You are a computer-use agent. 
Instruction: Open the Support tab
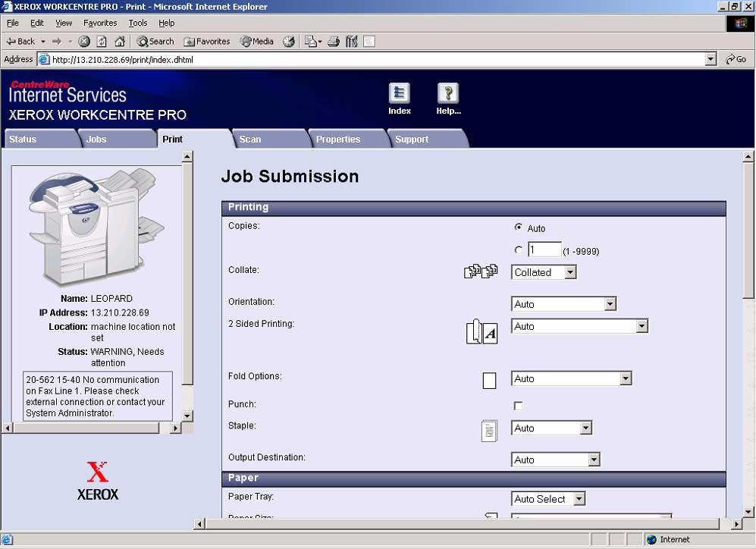[x=427, y=139]
